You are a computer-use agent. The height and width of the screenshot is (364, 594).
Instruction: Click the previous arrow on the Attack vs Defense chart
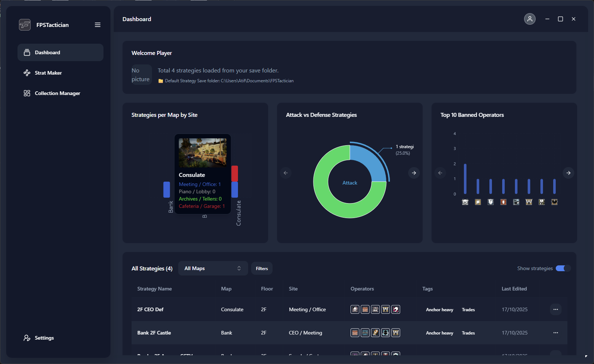coord(286,173)
